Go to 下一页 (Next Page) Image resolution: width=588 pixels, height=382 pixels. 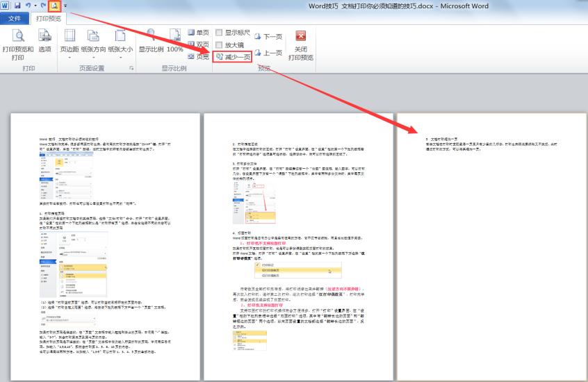click(268, 36)
